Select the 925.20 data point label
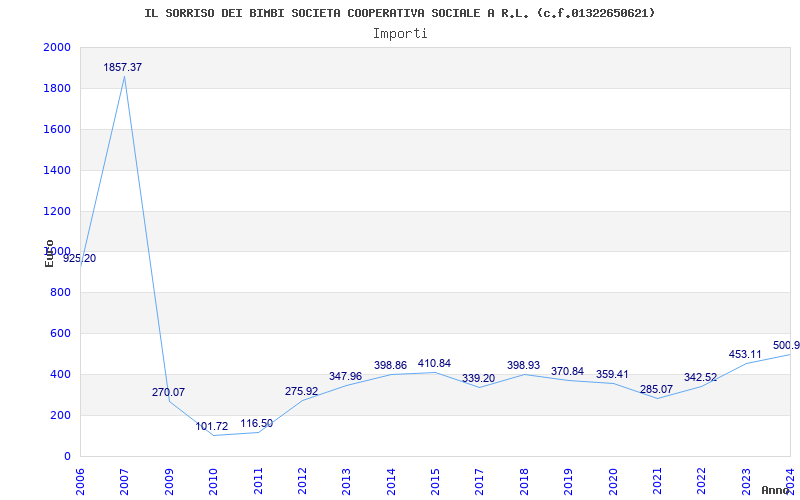This screenshot has width=800, height=500. pyautogui.click(x=80, y=258)
